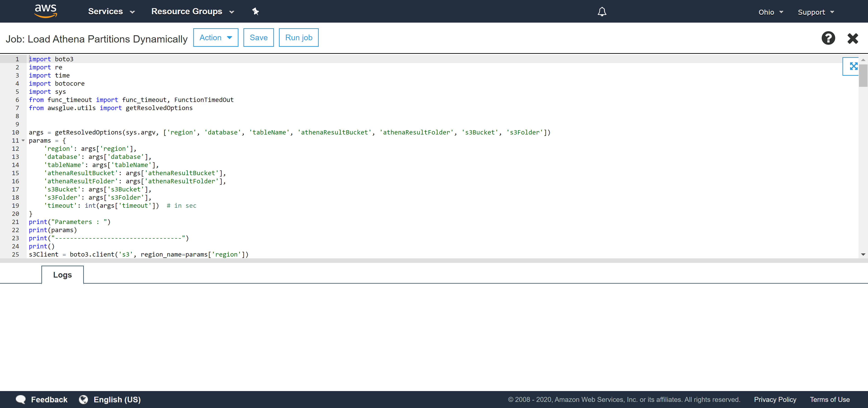The image size is (868, 408).
Task: Open the Terms of Use link
Action: (x=830, y=399)
